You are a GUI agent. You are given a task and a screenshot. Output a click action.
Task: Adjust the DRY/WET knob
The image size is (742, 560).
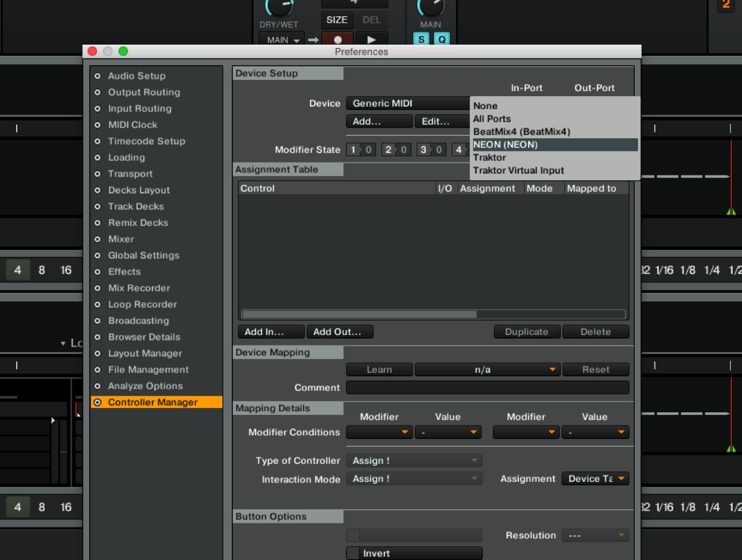pyautogui.click(x=278, y=7)
